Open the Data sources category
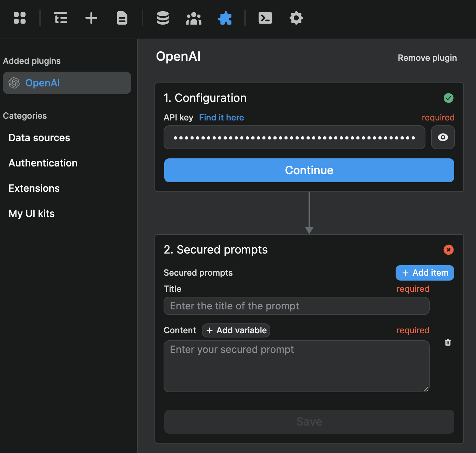 tap(39, 138)
